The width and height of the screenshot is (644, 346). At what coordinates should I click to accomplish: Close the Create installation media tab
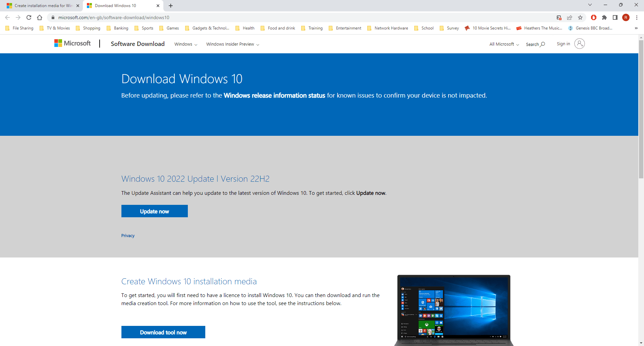78,6
